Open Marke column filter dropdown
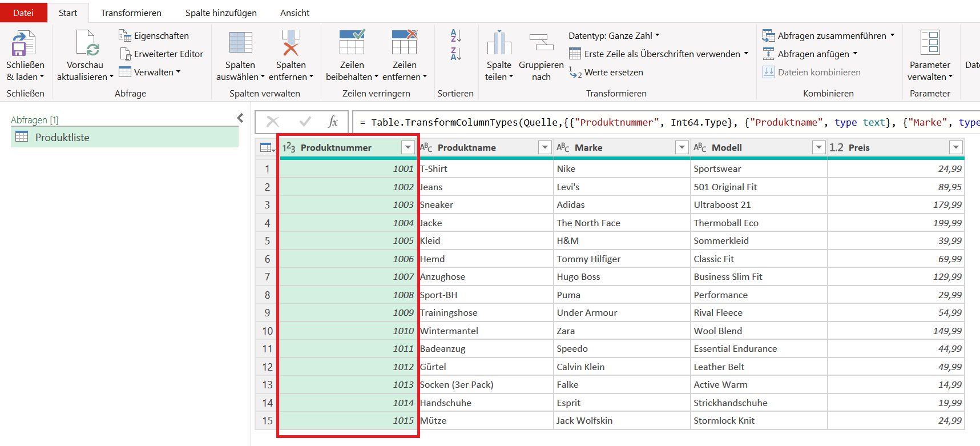 [682, 147]
